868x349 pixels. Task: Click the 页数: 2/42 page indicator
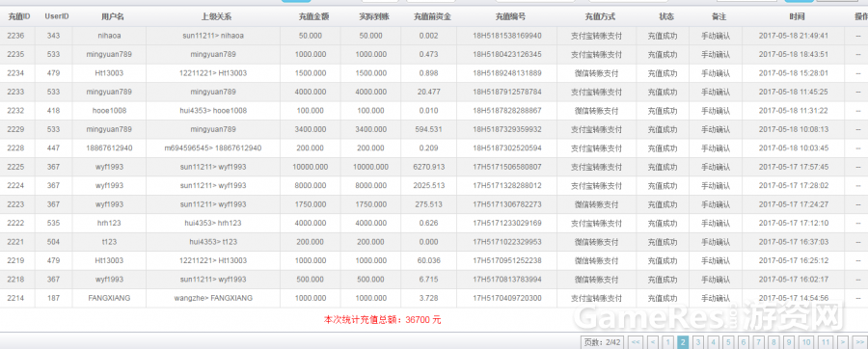(603, 342)
